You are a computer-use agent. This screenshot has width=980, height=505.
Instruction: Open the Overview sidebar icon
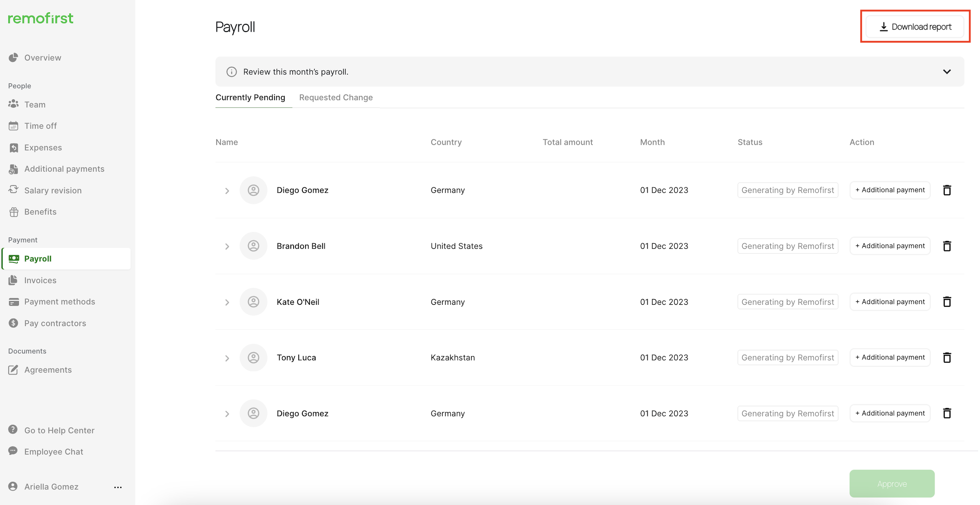(13, 58)
